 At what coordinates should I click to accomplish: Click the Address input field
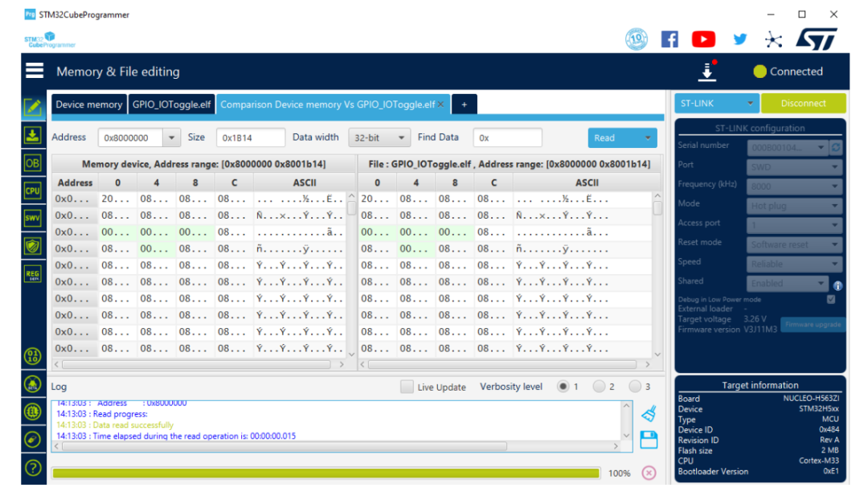tap(131, 138)
